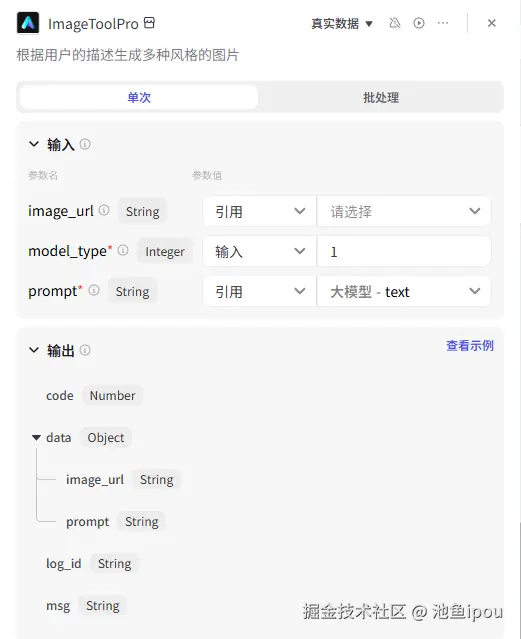521x639 pixels.
Task: Collapse the data Object tree node
Action: [x=36, y=438]
